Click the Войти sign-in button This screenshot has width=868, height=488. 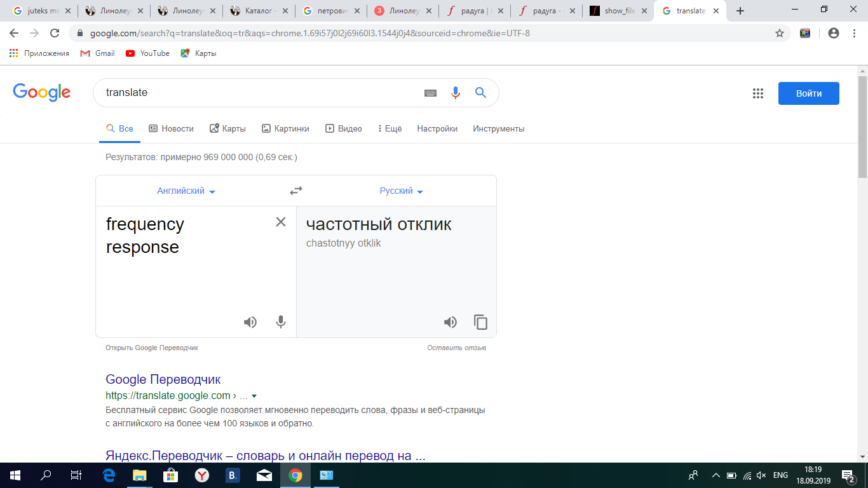(x=808, y=93)
